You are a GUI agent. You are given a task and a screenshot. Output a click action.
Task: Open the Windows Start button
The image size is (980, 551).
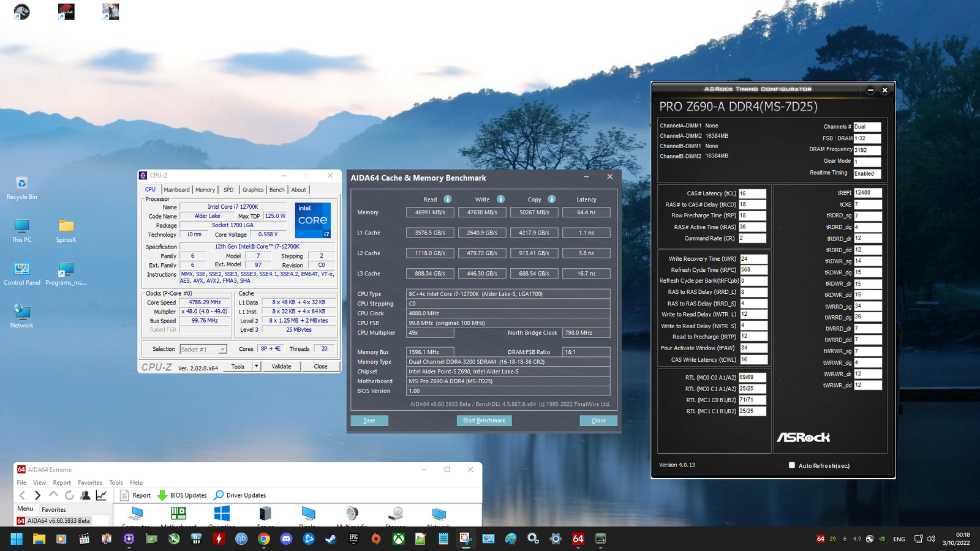17,539
